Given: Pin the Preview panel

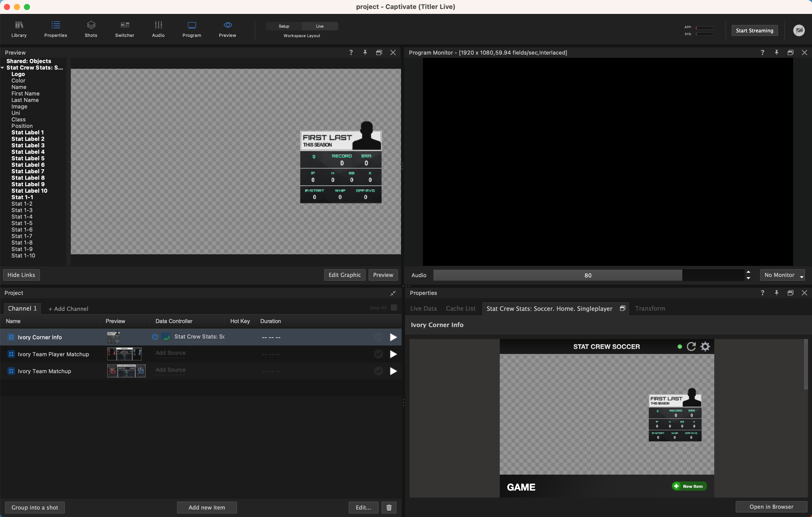Looking at the screenshot, I should click(365, 53).
